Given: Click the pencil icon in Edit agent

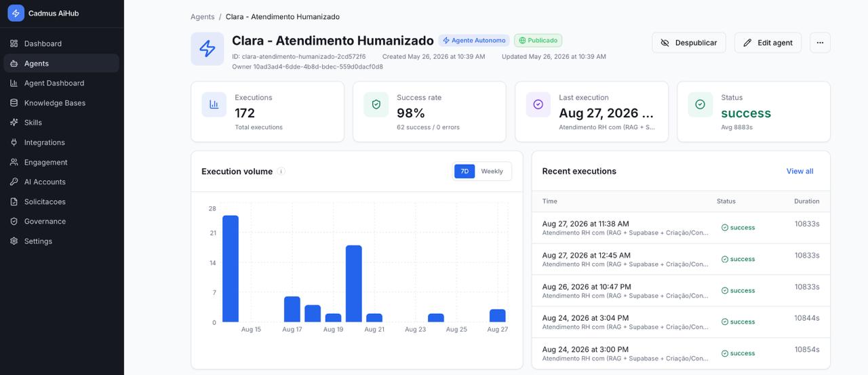Looking at the screenshot, I should [x=747, y=43].
